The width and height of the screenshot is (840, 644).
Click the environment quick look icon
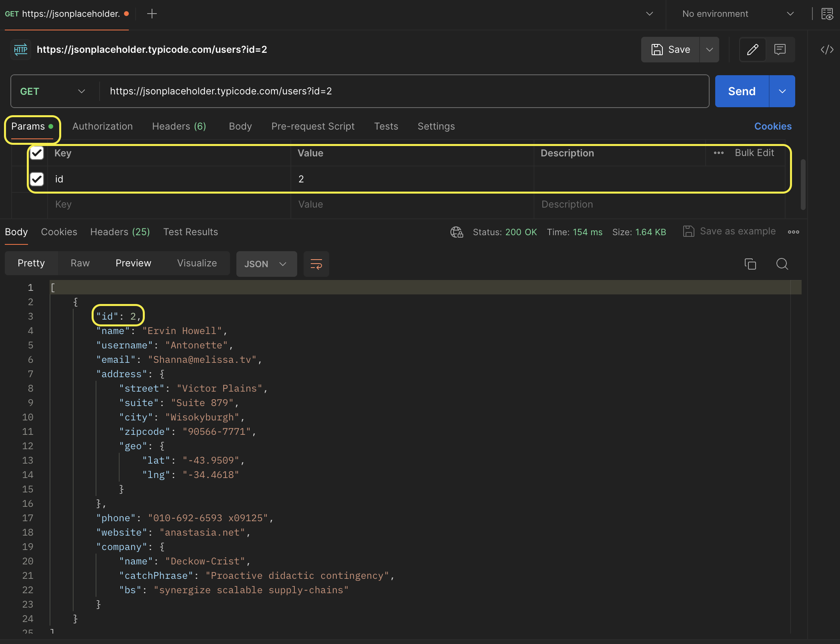pyautogui.click(x=827, y=14)
